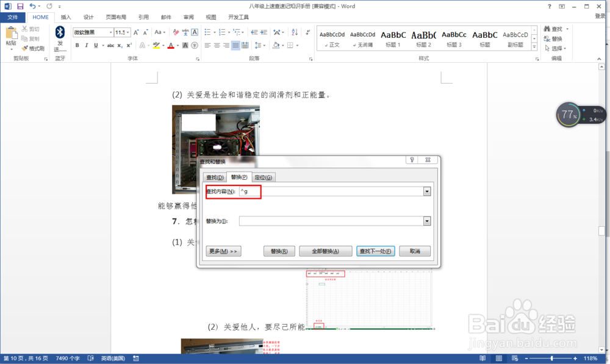
Task: Apply text highlight color to selection
Action: 156,45
